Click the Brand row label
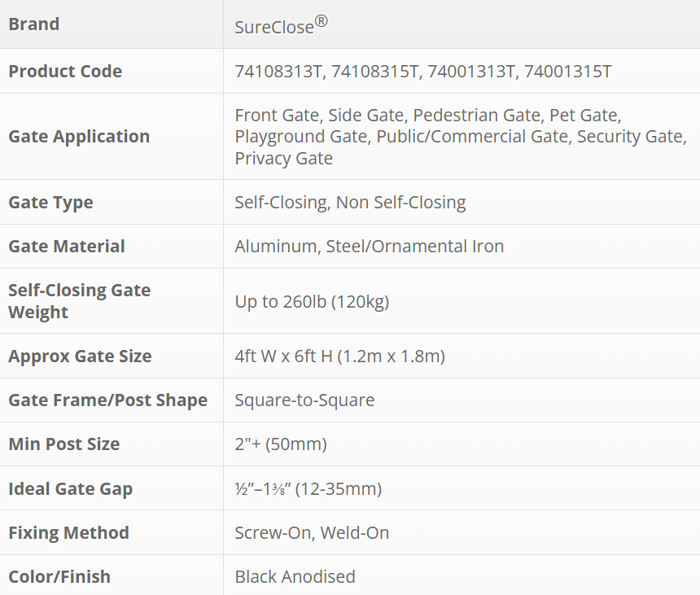Screen dimensions: 700x595 pyautogui.click(x=34, y=24)
